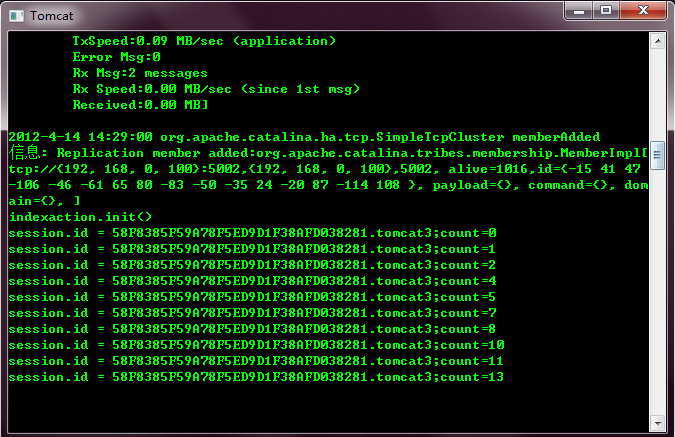Click the vertical scrollbar thumb
The width and height of the screenshot is (675, 437).
click(x=657, y=155)
